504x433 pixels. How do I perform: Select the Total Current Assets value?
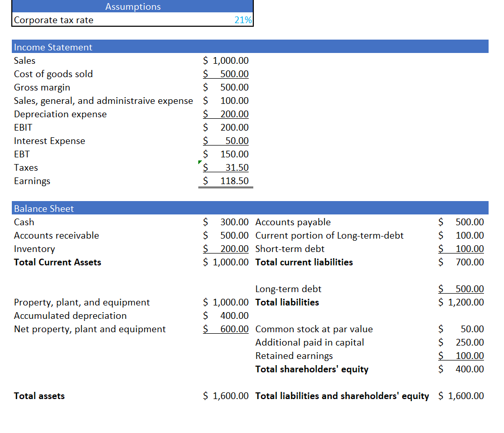[x=226, y=262]
